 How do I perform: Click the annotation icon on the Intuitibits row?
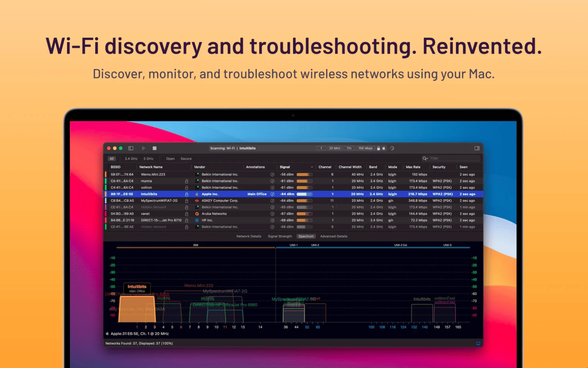tap(272, 194)
